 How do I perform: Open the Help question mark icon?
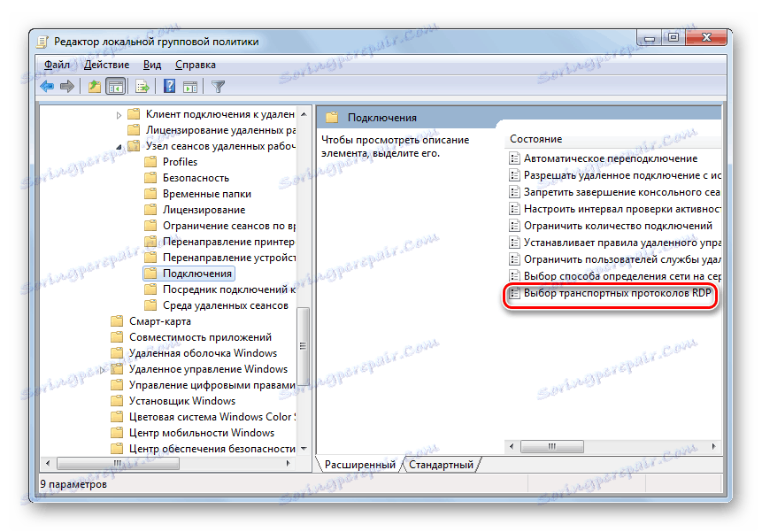tap(169, 87)
